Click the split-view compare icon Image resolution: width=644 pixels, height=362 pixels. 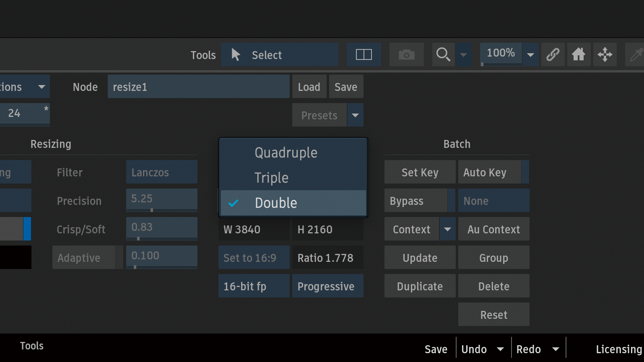[x=364, y=54]
